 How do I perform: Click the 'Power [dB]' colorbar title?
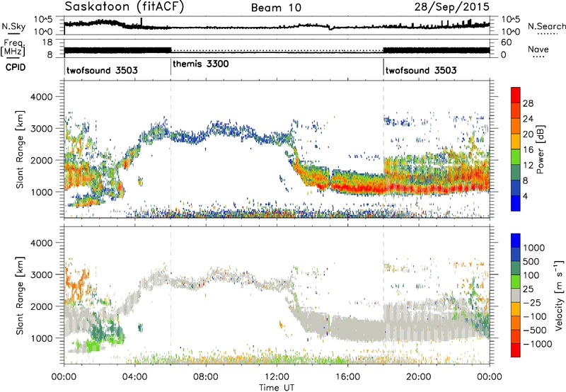541,149
